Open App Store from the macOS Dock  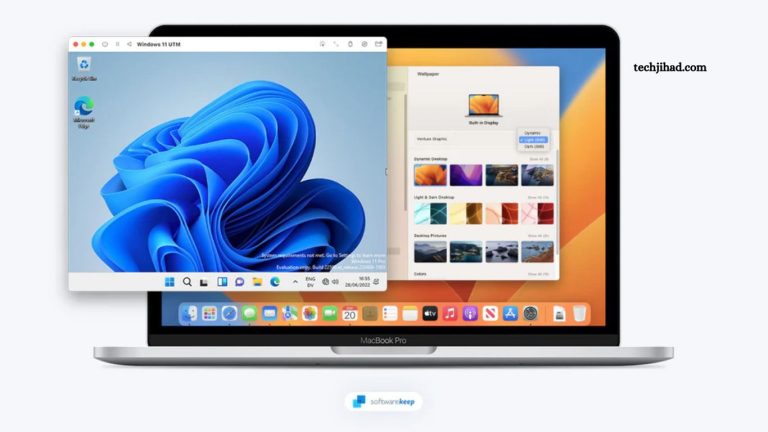[x=510, y=313]
